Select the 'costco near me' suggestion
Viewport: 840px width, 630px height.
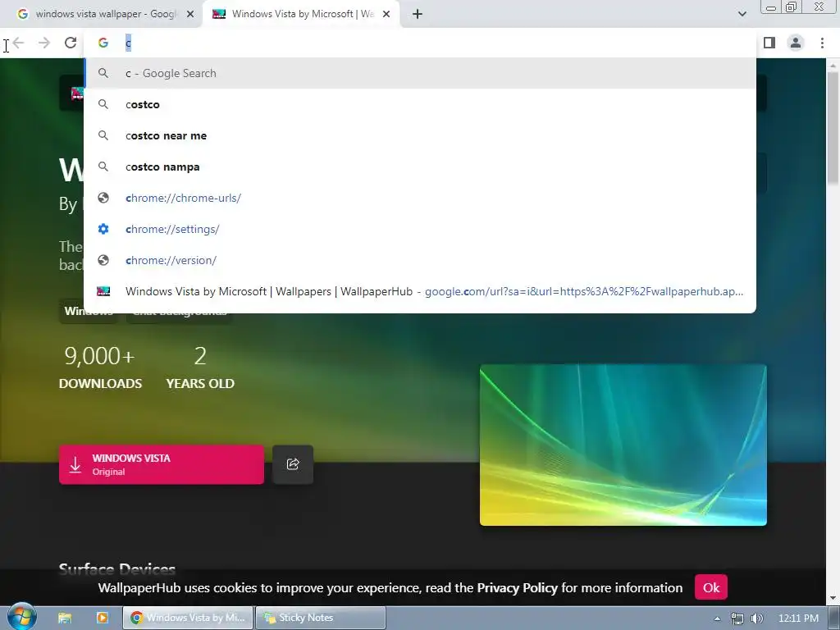pyautogui.click(x=420, y=135)
